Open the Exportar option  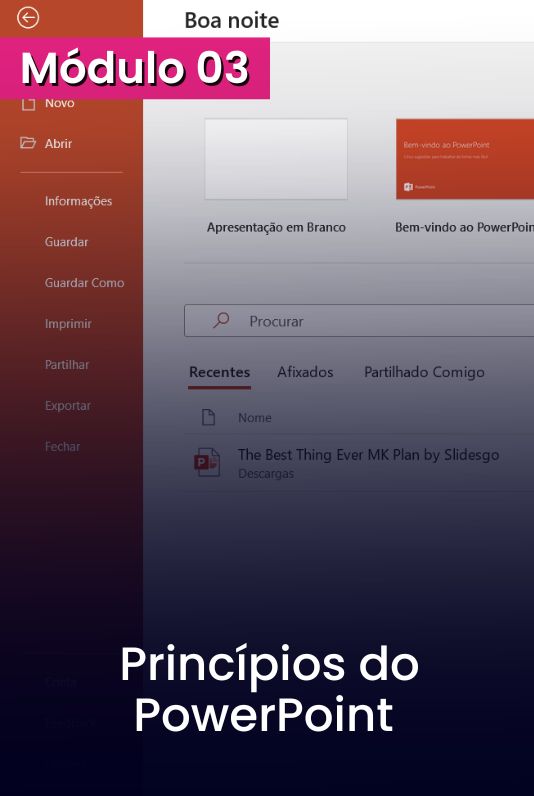(68, 406)
